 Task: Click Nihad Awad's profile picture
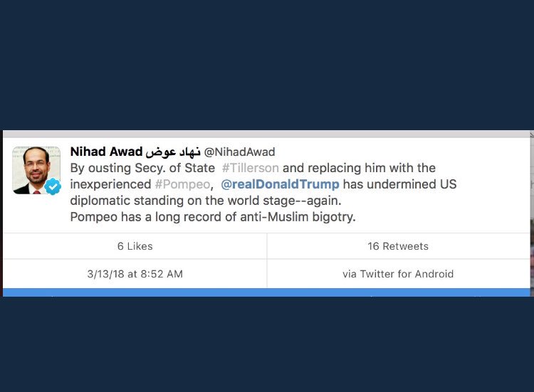coord(34,168)
